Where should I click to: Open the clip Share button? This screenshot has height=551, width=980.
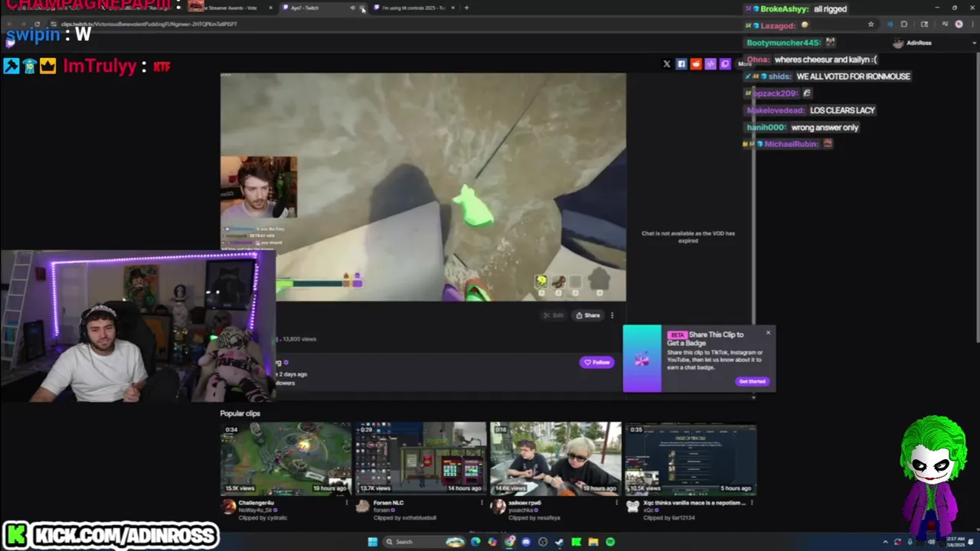tap(588, 315)
